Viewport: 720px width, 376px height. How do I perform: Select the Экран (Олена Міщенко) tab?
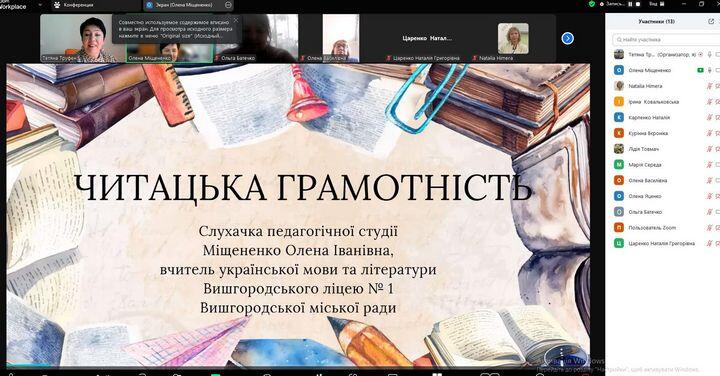point(184,5)
